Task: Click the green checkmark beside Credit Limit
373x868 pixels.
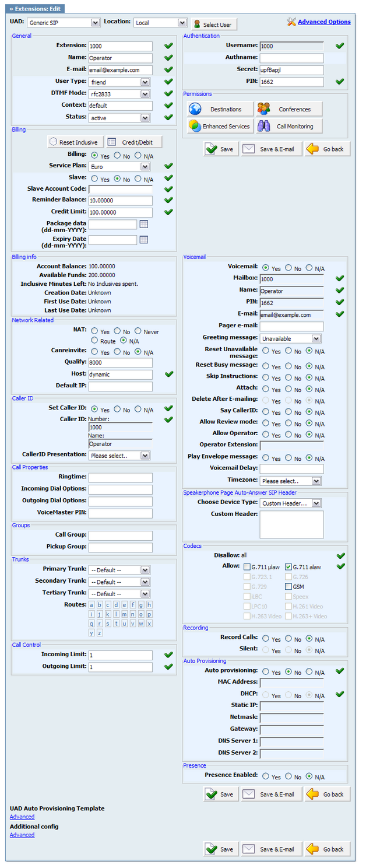Action: coord(169,212)
